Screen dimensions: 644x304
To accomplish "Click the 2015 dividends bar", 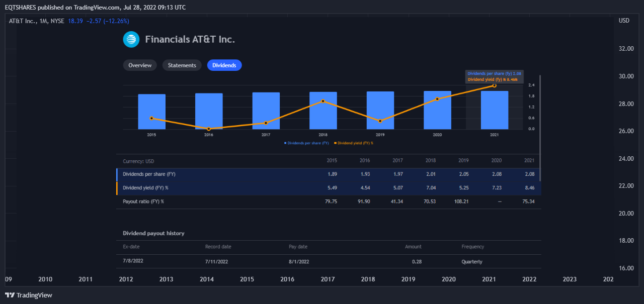I will click(152, 112).
